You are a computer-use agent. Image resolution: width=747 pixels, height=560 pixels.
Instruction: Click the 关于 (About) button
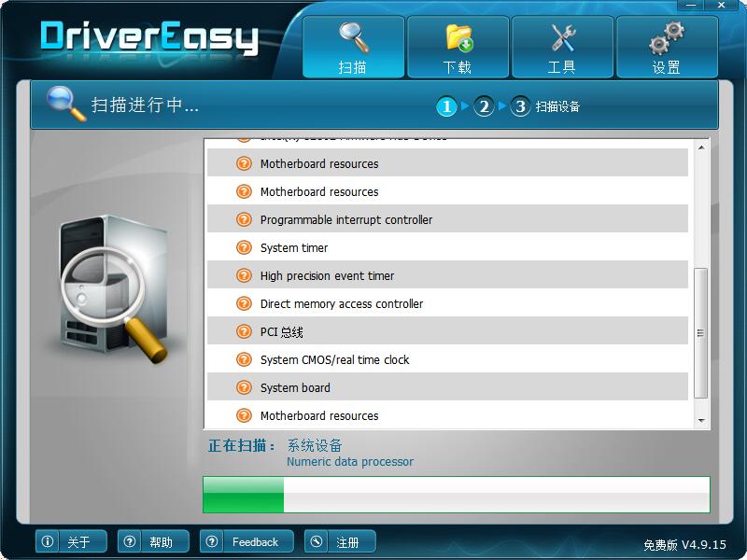[71, 541]
